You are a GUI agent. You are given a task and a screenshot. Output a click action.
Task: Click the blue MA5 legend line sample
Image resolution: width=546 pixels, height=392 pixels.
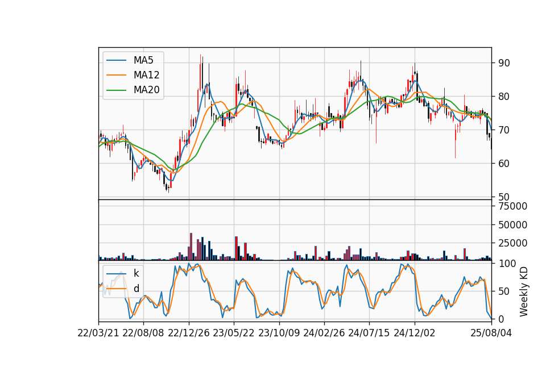116,60
